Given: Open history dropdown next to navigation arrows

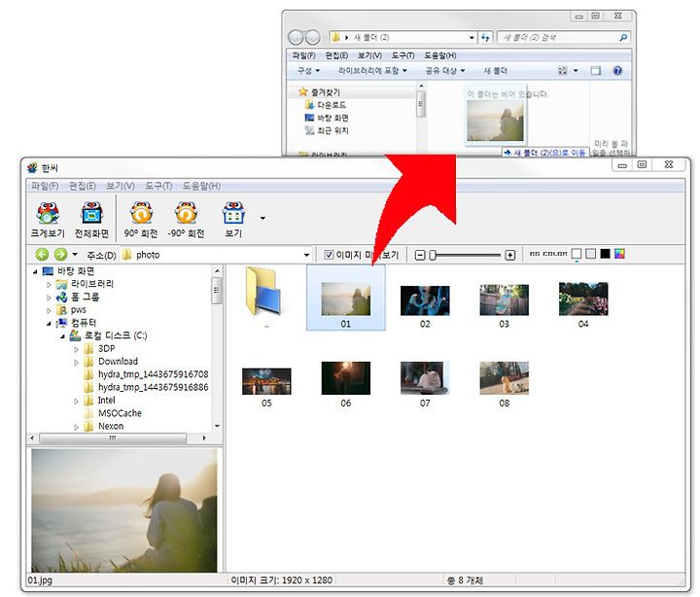Looking at the screenshot, I should coord(75,255).
